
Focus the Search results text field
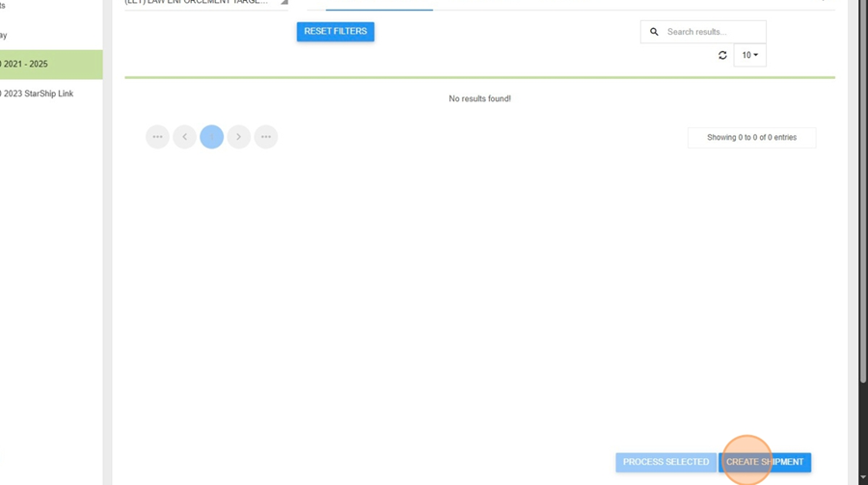point(712,32)
